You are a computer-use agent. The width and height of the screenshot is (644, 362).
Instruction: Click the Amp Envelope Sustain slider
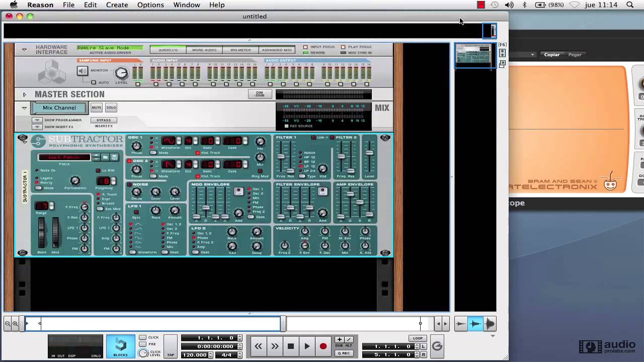pyautogui.click(x=359, y=203)
